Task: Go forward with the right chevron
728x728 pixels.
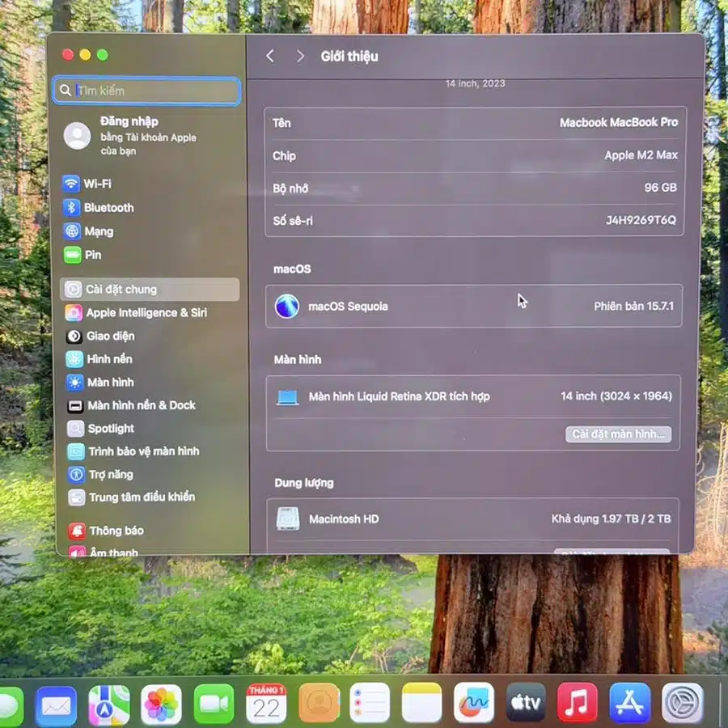Action: click(300, 56)
